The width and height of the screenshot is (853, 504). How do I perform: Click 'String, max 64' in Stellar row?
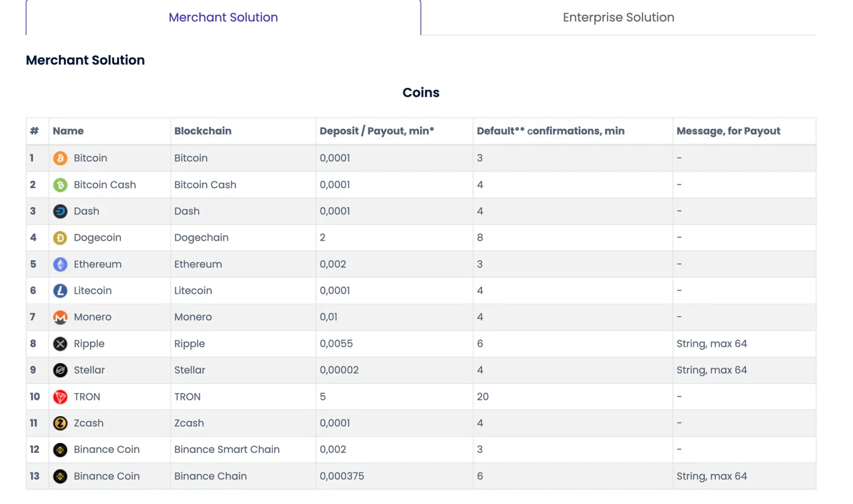click(712, 370)
